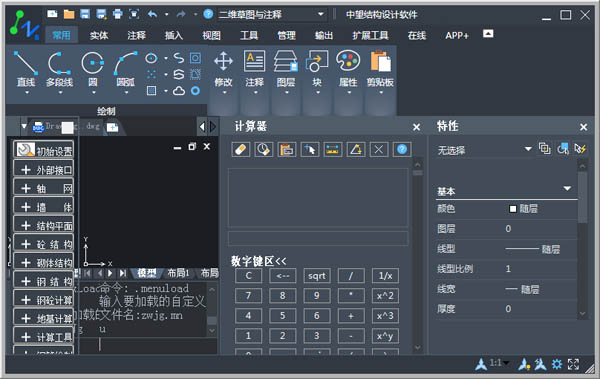The width and height of the screenshot is (600, 379).
Task: Click the 初始设置 button in side menu
Action: click(43, 150)
